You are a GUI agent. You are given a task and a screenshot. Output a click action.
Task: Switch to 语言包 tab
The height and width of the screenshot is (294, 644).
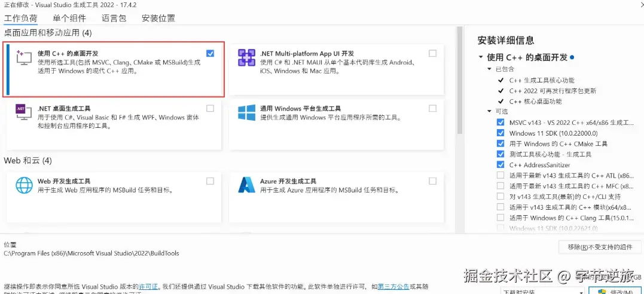[114, 18]
